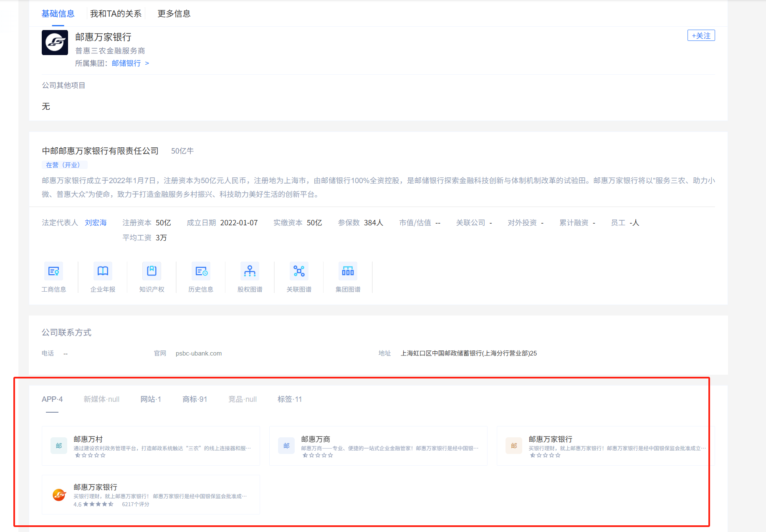766x532 pixels.
Task: Open the 知识产权 icon
Action: [x=152, y=271]
